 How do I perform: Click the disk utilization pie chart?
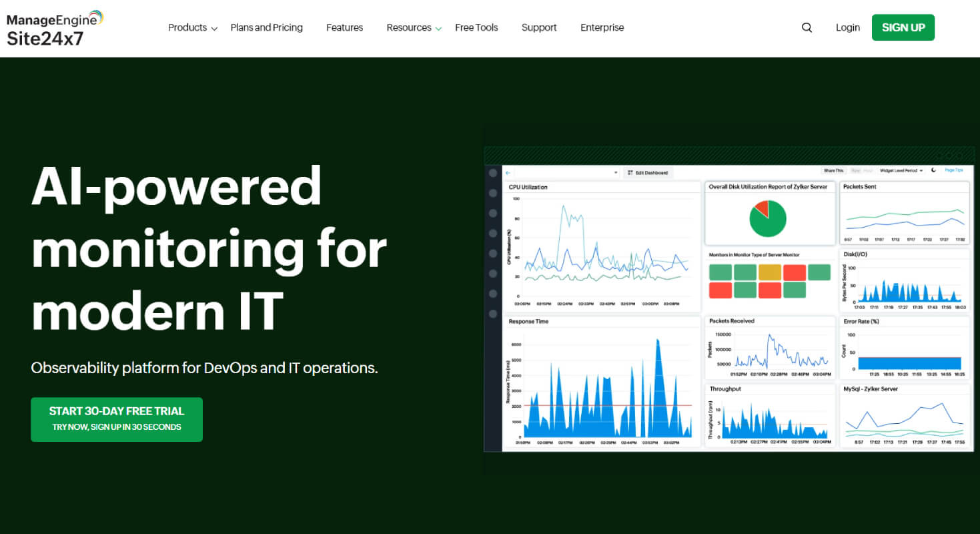coord(768,218)
